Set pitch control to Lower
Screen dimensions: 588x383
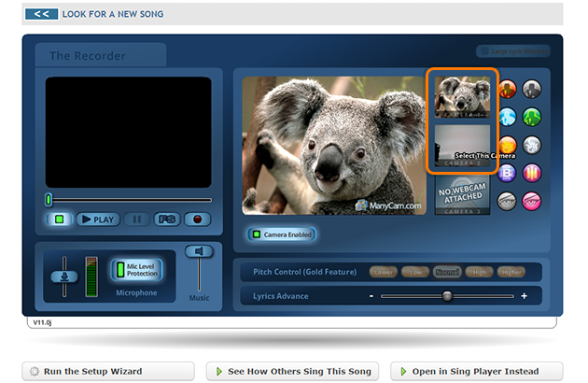[384, 272]
